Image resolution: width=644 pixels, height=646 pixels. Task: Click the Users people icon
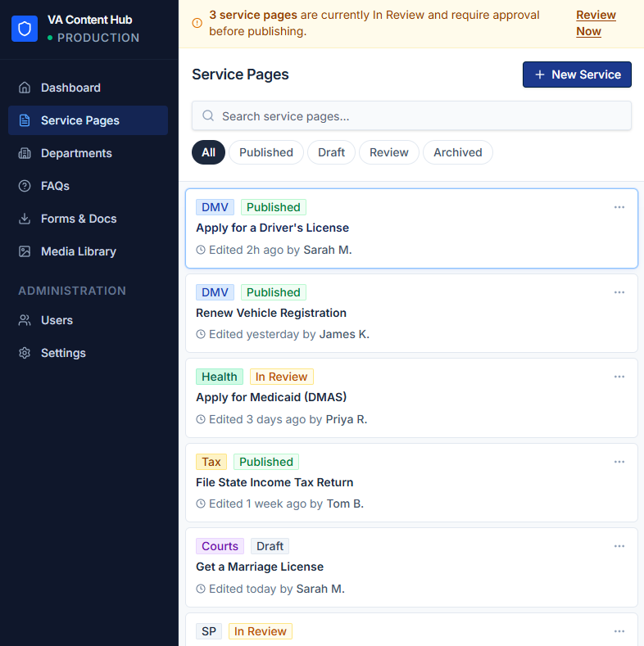(25, 320)
